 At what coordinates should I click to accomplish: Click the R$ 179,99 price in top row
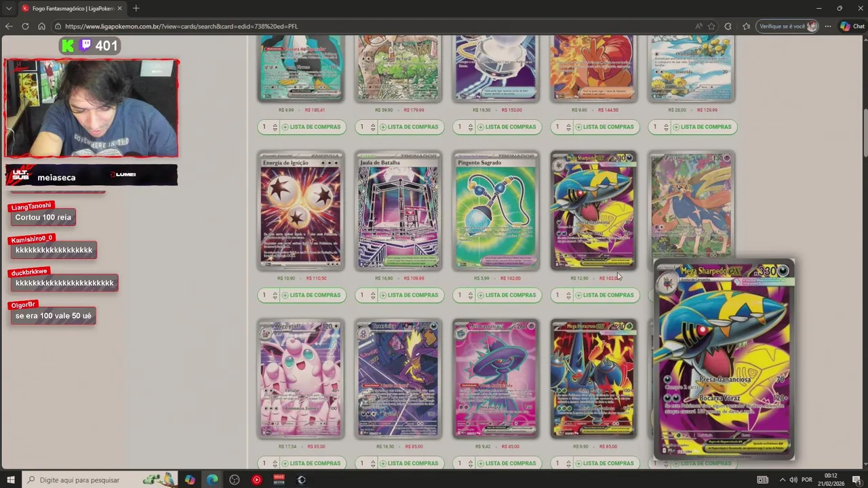coord(414,110)
